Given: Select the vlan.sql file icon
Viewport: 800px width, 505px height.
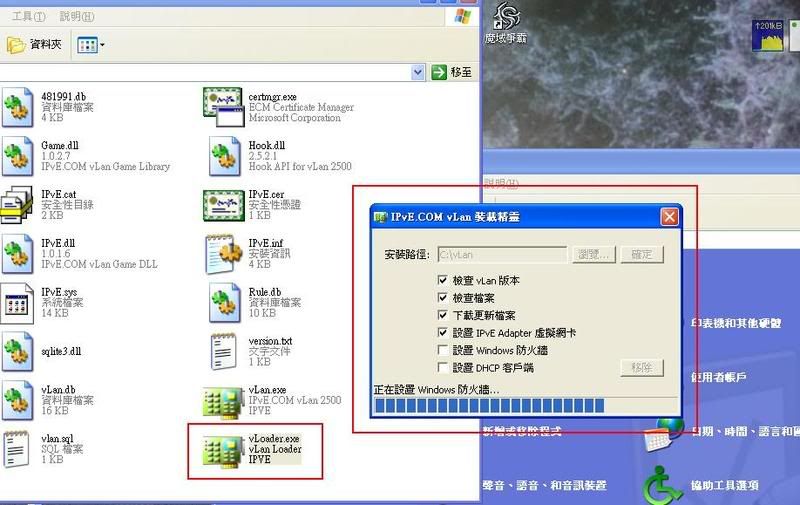Looking at the screenshot, I should (16, 449).
